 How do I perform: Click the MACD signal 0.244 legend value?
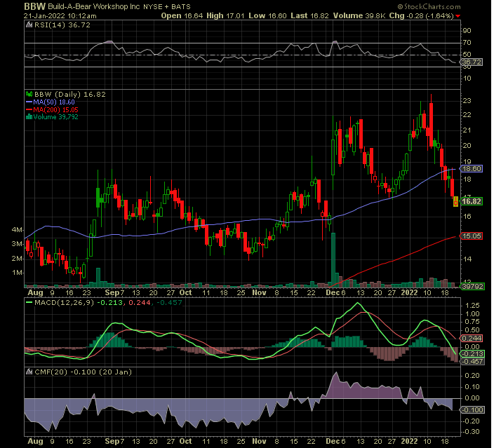pos(140,302)
